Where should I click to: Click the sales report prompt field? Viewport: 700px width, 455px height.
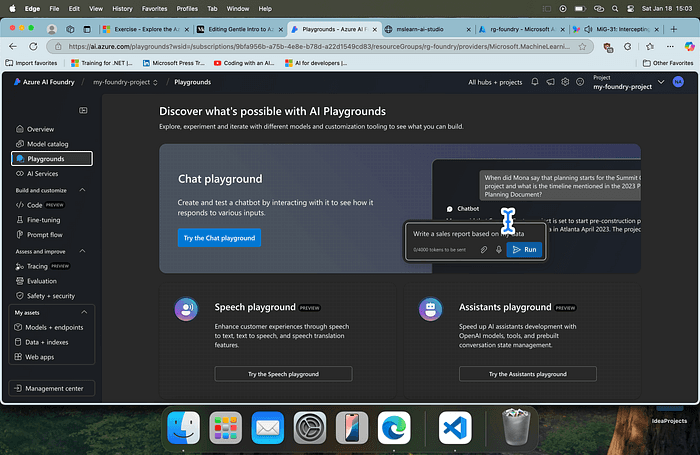[x=468, y=234]
